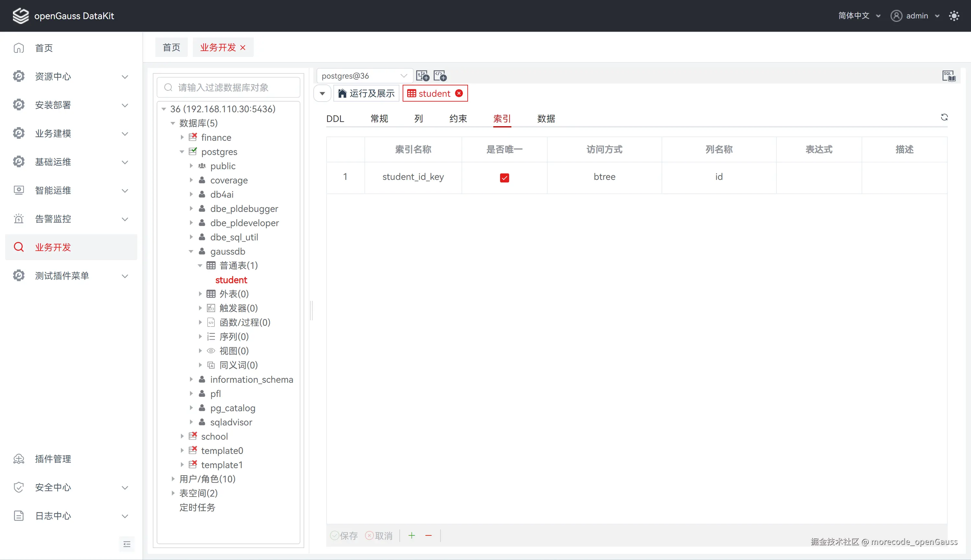
Task: Toggle the light/dark theme sun icon
Action: click(x=954, y=16)
